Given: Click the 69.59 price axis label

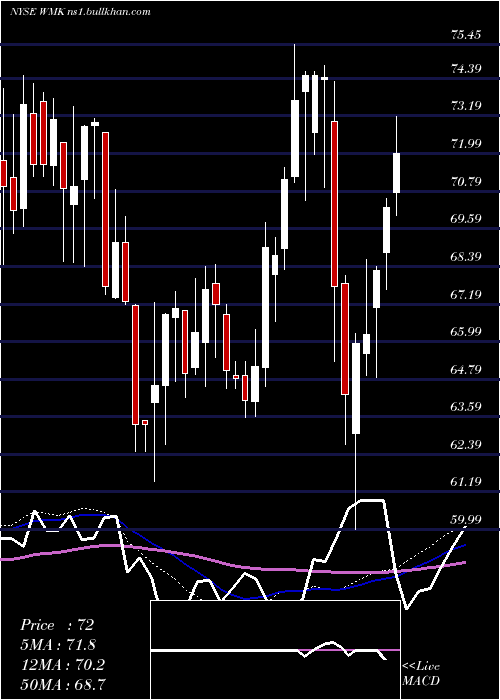Looking at the screenshot, I should coord(466,219).
